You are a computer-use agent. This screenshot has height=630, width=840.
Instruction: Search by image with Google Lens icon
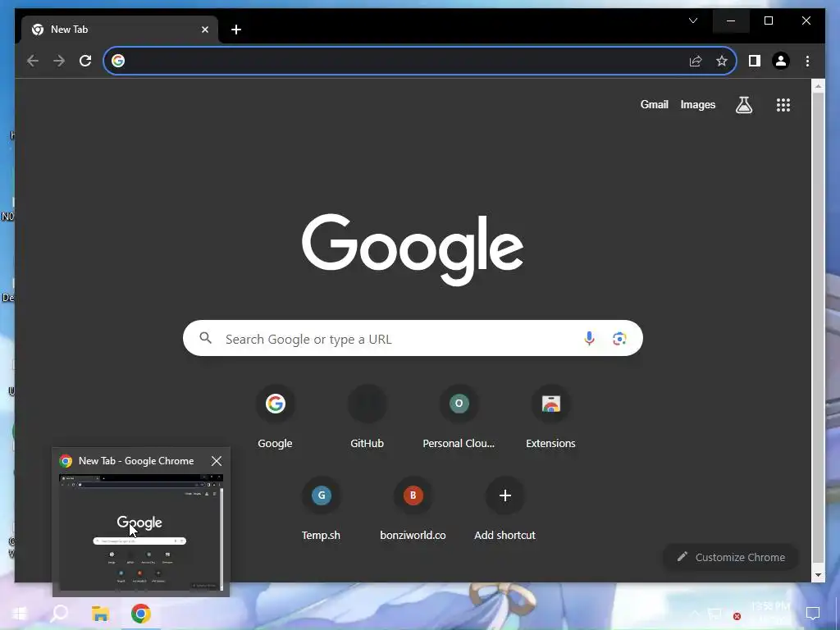tap(619, 338)
